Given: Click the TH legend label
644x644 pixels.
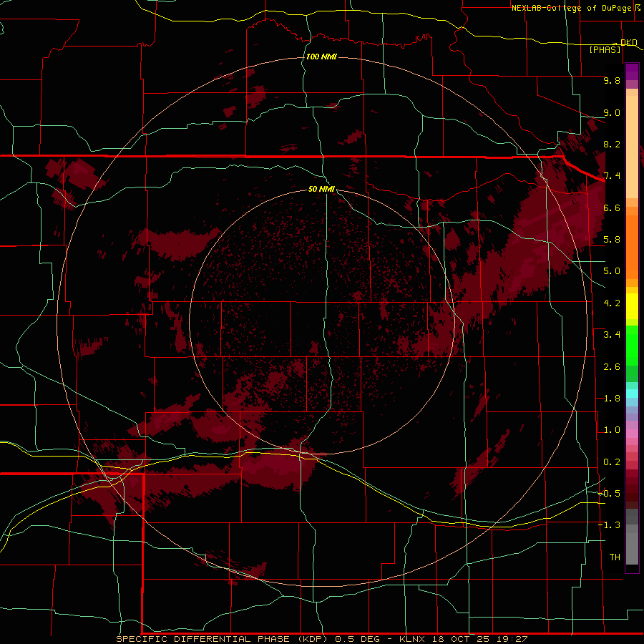Looking at the screenshot, I should [x=615, y=557].
